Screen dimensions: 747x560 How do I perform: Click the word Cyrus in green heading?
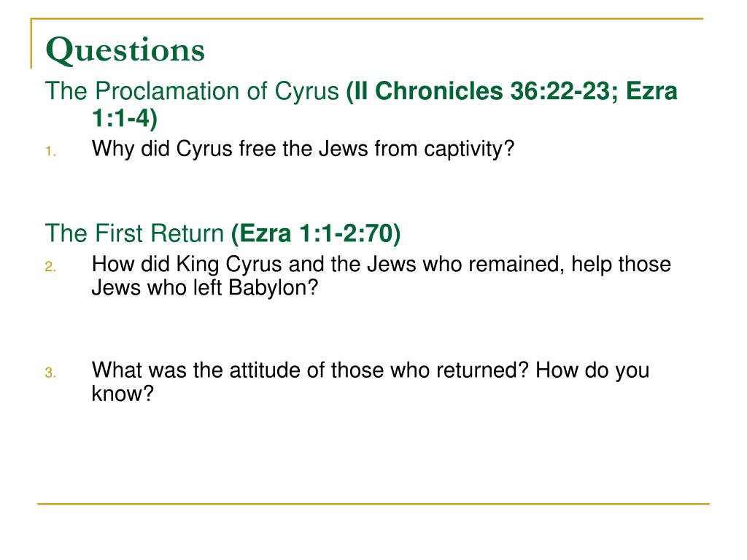tap(307, 92)
